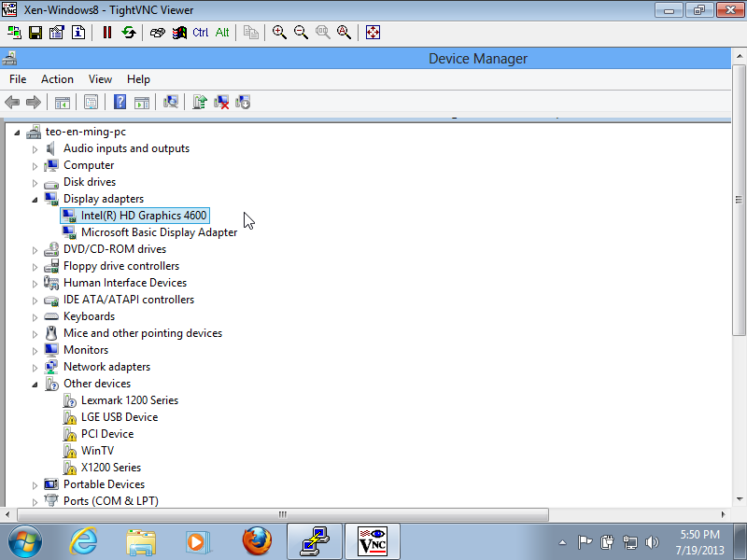Expand the Network adapters node
The height and width of the screenshot is (560, 747).
pyautogui.click(x=35, y=367)
